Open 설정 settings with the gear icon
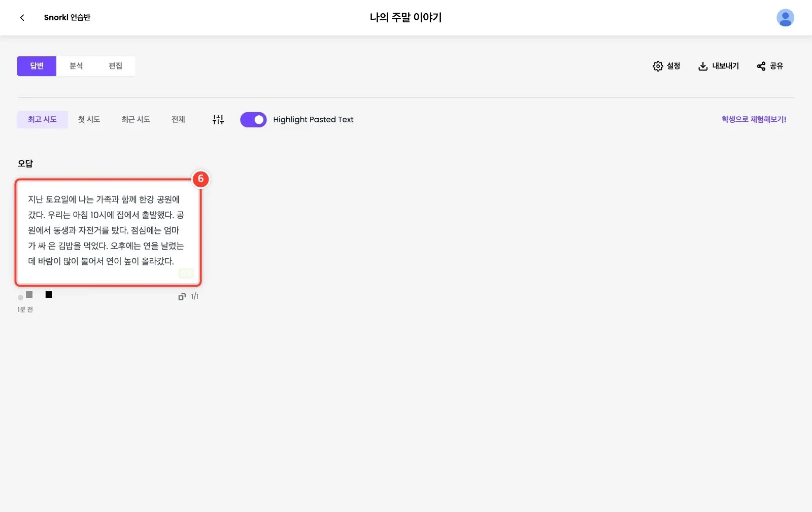The image size is (812, 512). click(666, 66)
